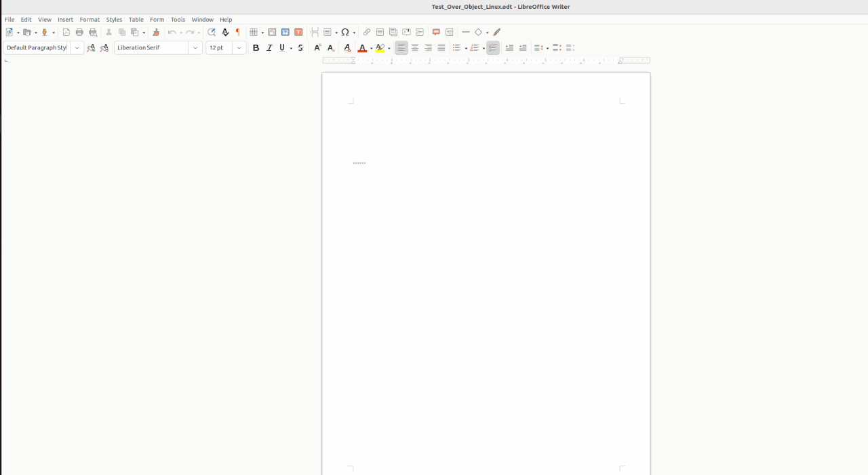The image size is (868, 475).
Task: Open the font color palette dropdown arrow
Action: (x=371, y=48)
